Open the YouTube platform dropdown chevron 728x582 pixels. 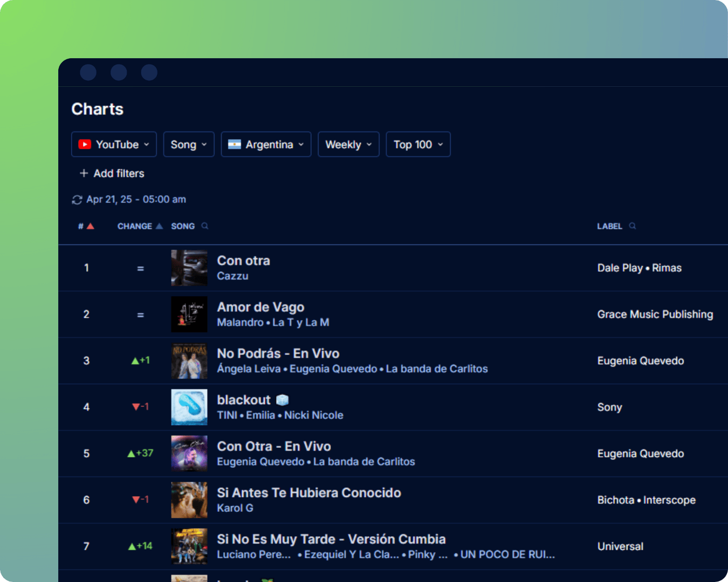pos(147,144)
